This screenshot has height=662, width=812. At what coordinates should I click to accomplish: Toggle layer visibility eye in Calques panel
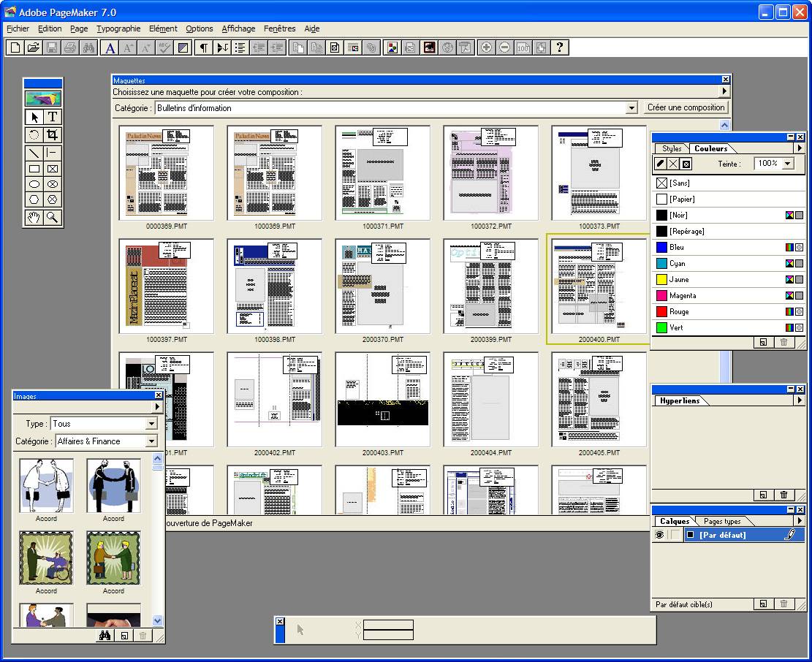pos(659,534)
